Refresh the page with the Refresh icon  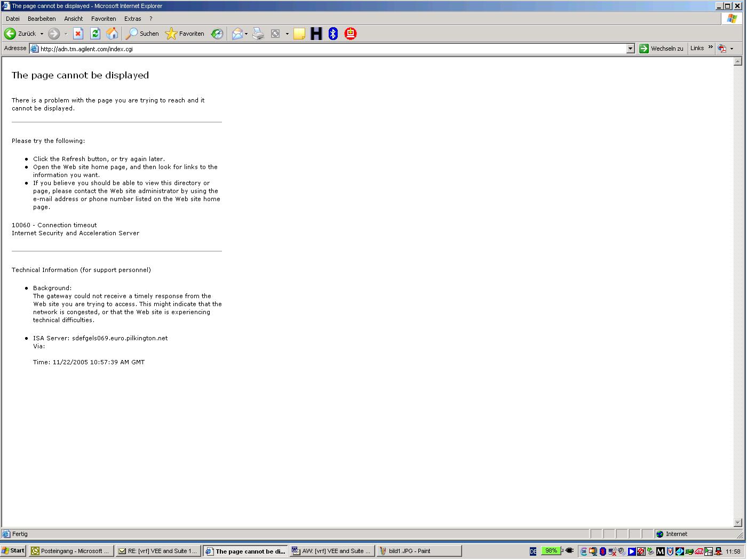[x=95, y=34]
